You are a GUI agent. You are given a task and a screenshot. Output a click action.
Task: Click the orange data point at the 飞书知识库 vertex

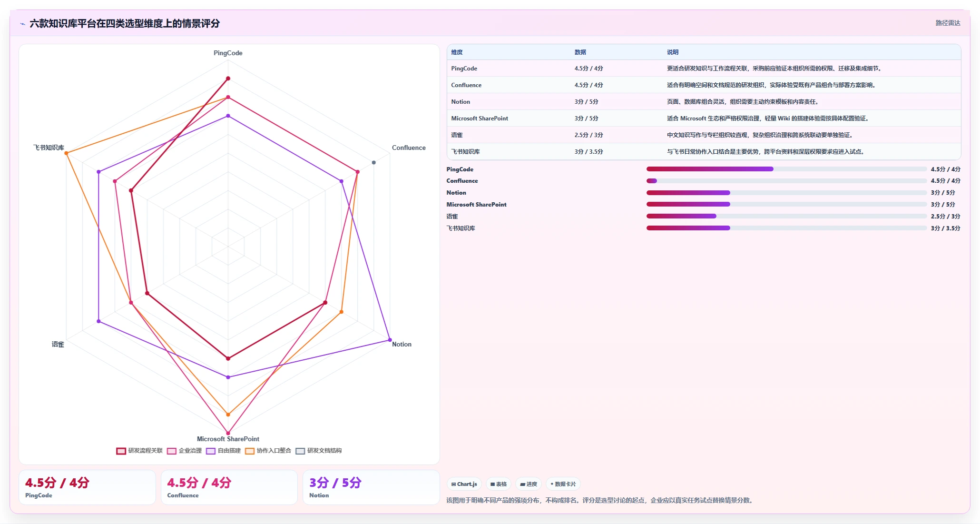(x=67, y=153)
